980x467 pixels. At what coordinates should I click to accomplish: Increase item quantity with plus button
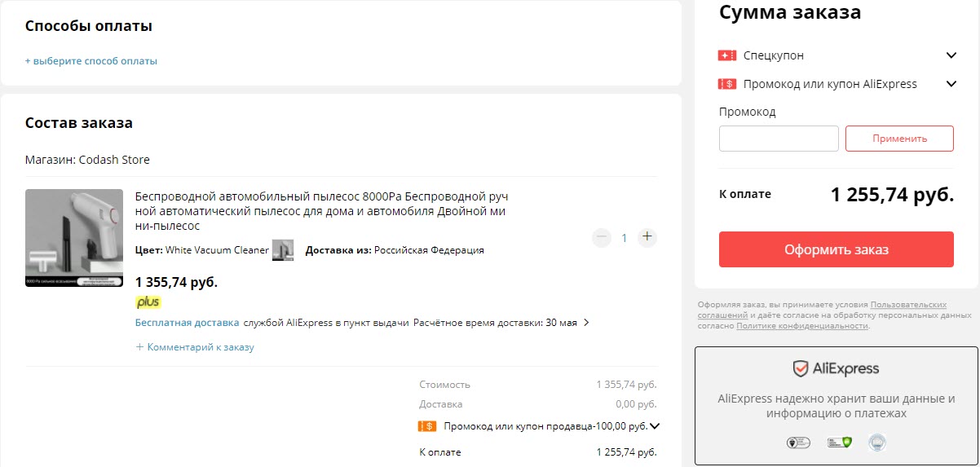click(647, 237)
